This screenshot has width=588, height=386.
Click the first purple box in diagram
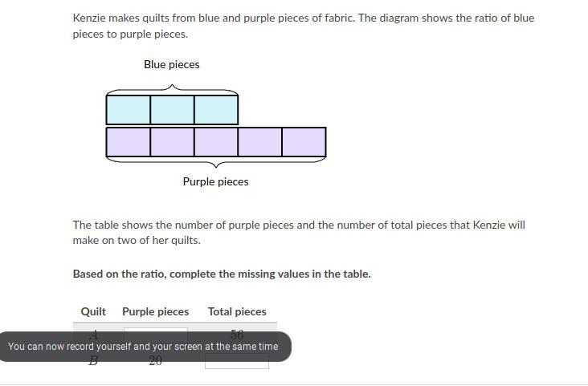[x=129, y=142]
